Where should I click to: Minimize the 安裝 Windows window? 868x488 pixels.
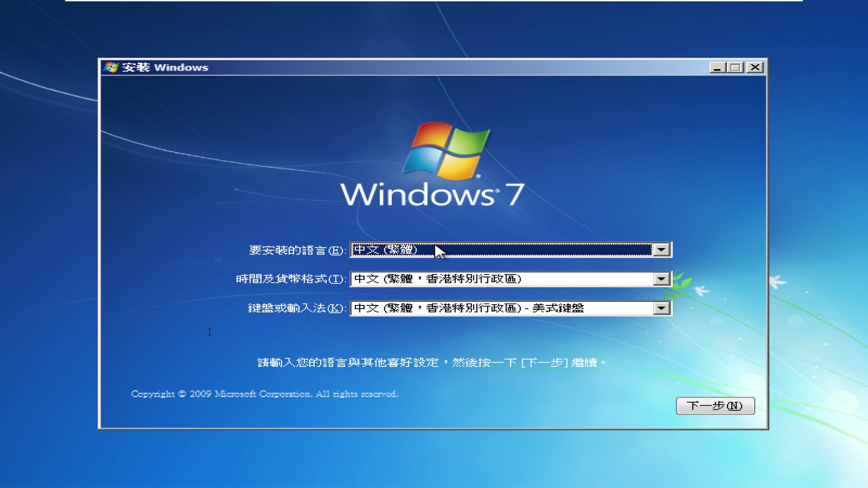pyautogui.click(x=717, y=67)
